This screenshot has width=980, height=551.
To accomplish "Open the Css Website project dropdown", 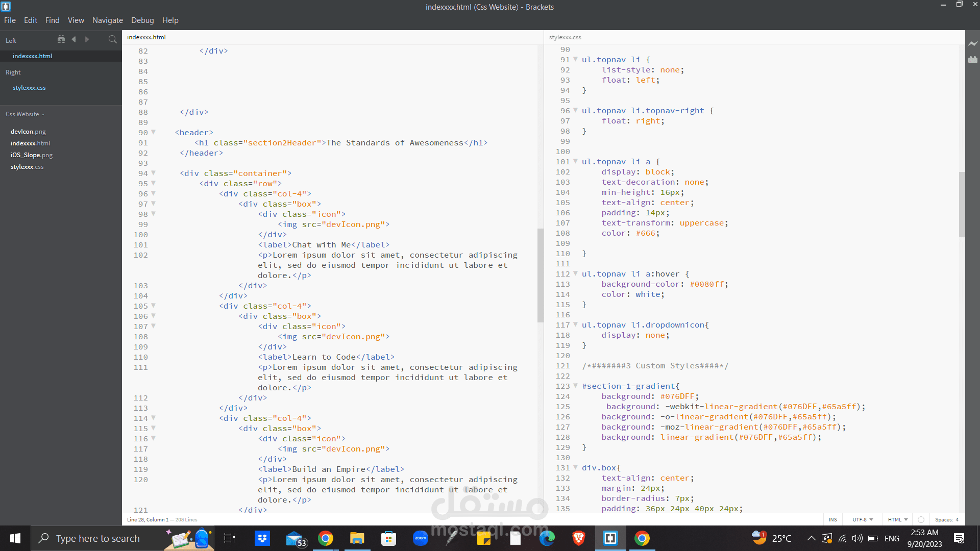I will (x=25, y=114).
